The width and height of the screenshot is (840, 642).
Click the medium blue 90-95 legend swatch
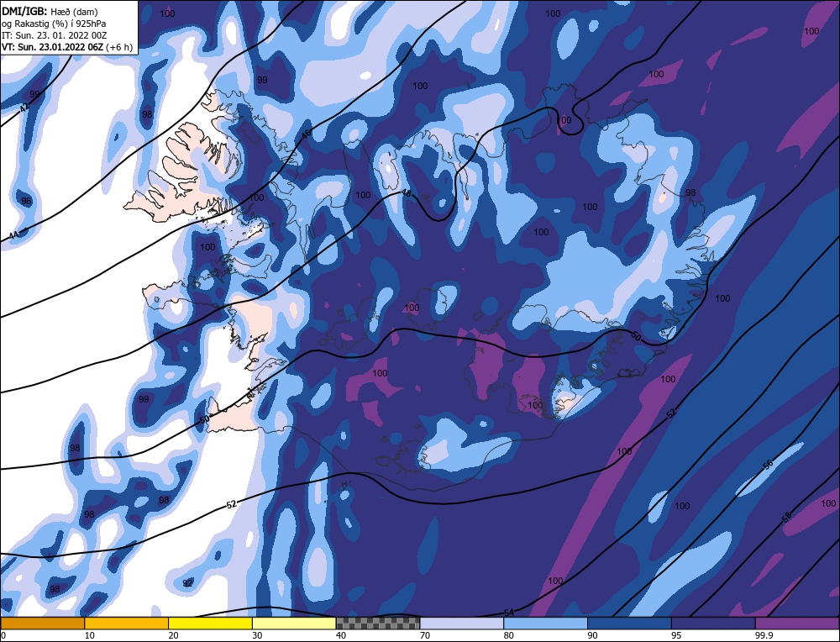[x=629, y=624]
